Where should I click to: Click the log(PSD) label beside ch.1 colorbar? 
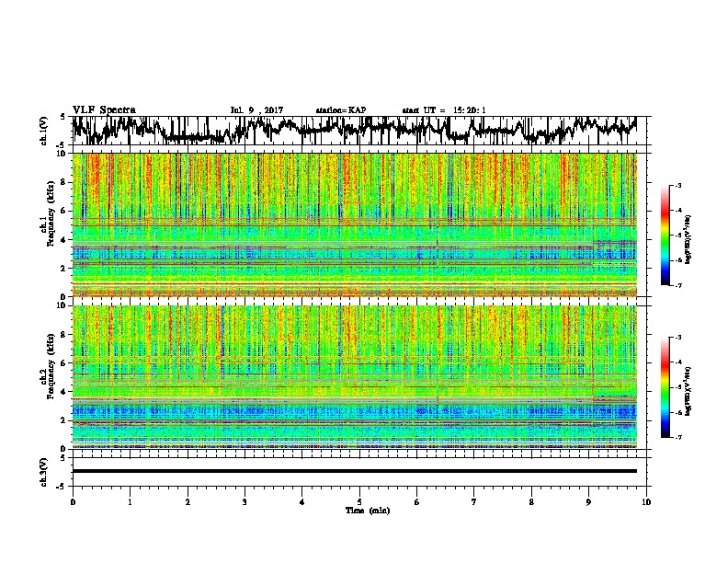688,240
